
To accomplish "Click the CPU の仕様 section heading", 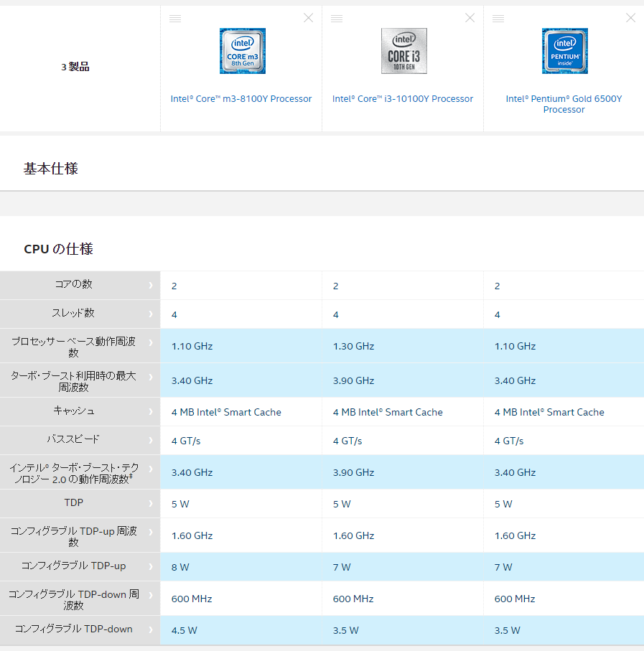I will pyautogui.click(x=59, y=249).
